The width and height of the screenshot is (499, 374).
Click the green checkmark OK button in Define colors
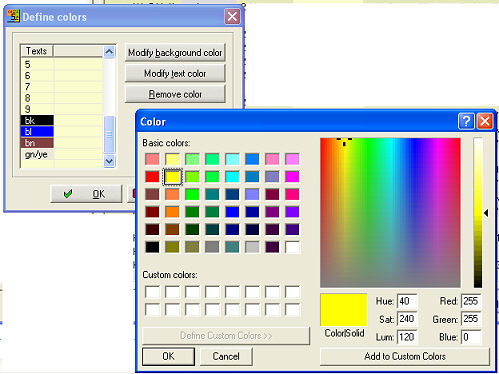(x=86, y=194)
